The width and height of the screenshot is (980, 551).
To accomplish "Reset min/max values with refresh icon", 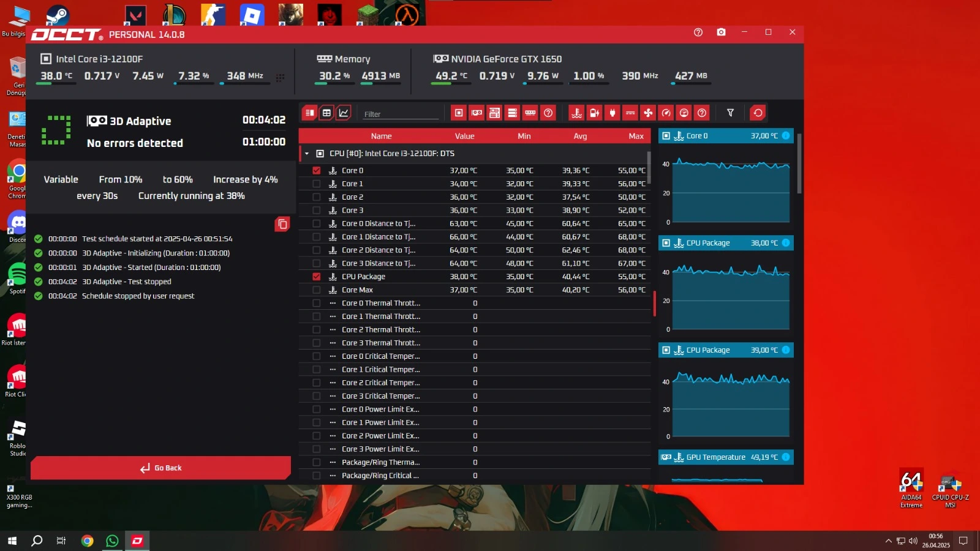I will coord(758,113).
